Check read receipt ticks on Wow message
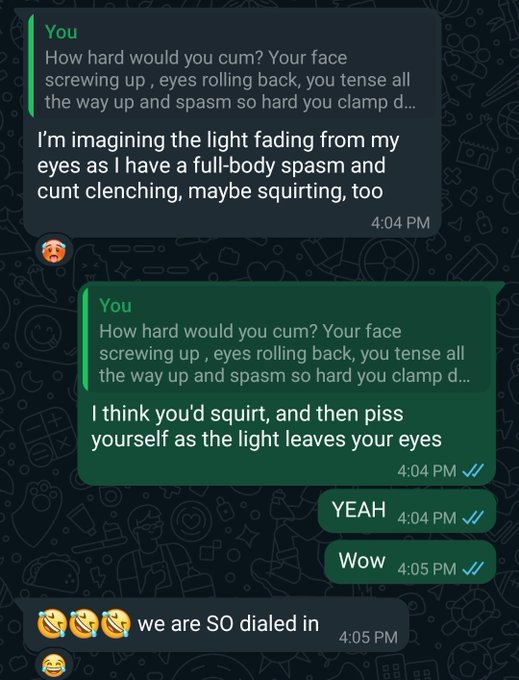Image resolution: width=519 pixels, height=680 pixels. (x=473, y=568)
